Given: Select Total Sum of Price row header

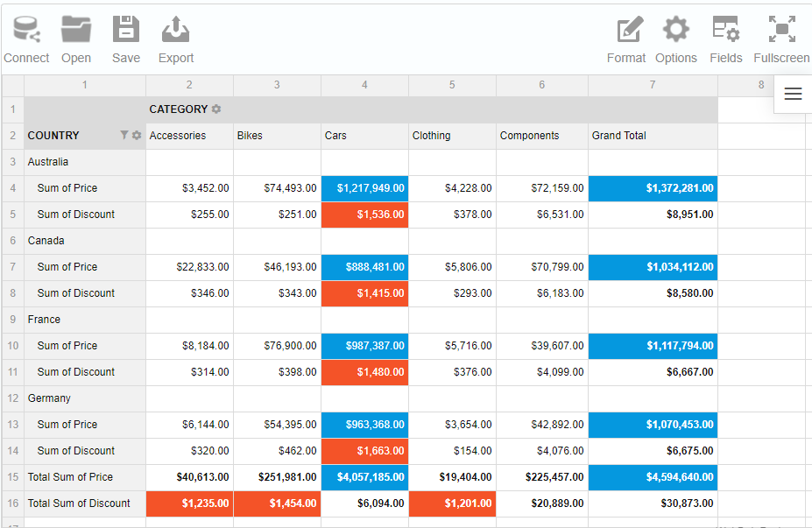Looking at the screenshot, I should point(70,477).
